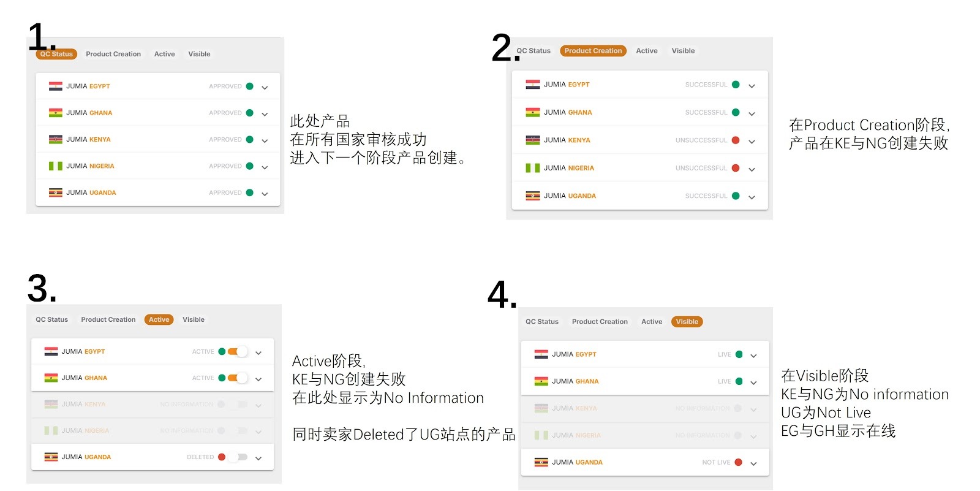Click Ghana flag icon in QC Status panel
The height and width of the screenshot is (491, 980).
(56, 113)
